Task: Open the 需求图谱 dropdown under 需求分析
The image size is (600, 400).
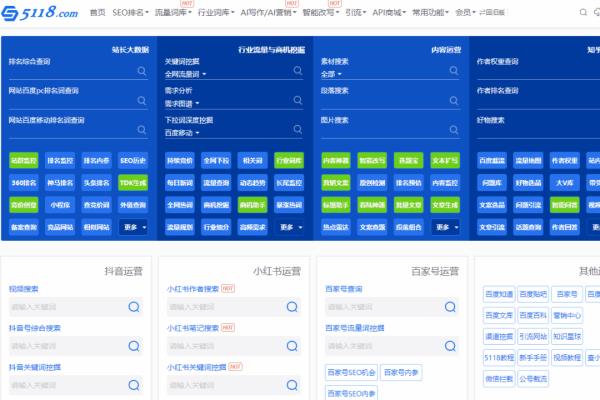Action: [x=182, y=103]
